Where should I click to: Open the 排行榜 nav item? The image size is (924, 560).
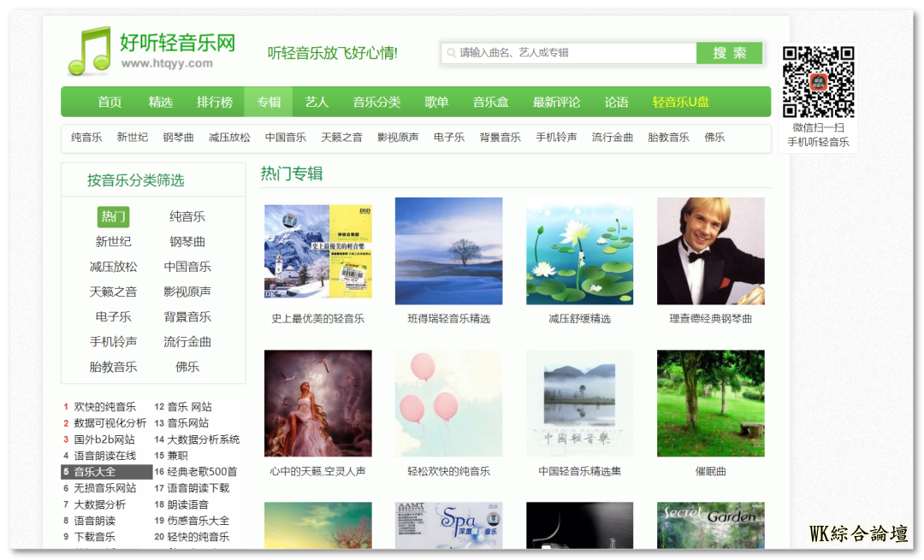(x=215, y=102)
